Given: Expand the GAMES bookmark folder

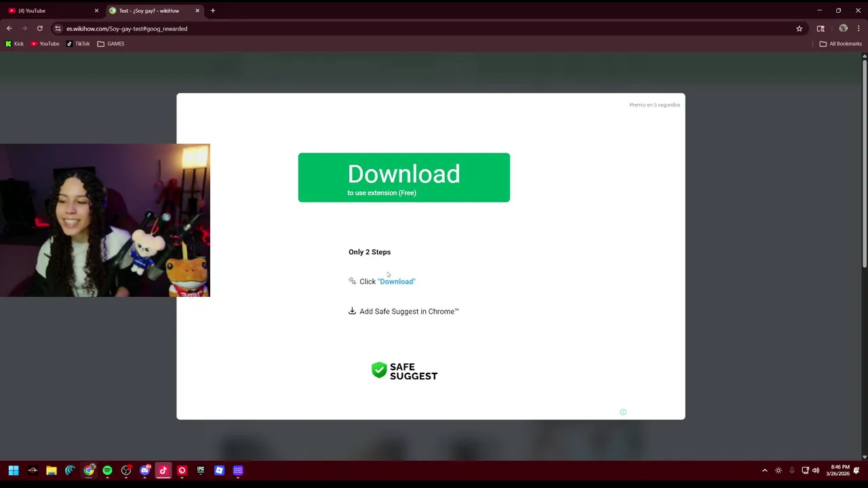Looking at the screenshot, I should [x=111, y=43].
